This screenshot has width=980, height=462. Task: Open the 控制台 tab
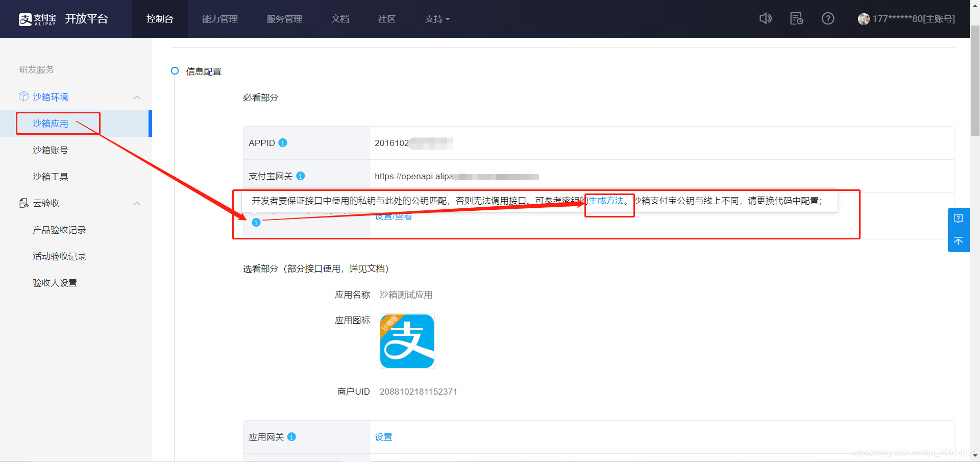point(160,19)
